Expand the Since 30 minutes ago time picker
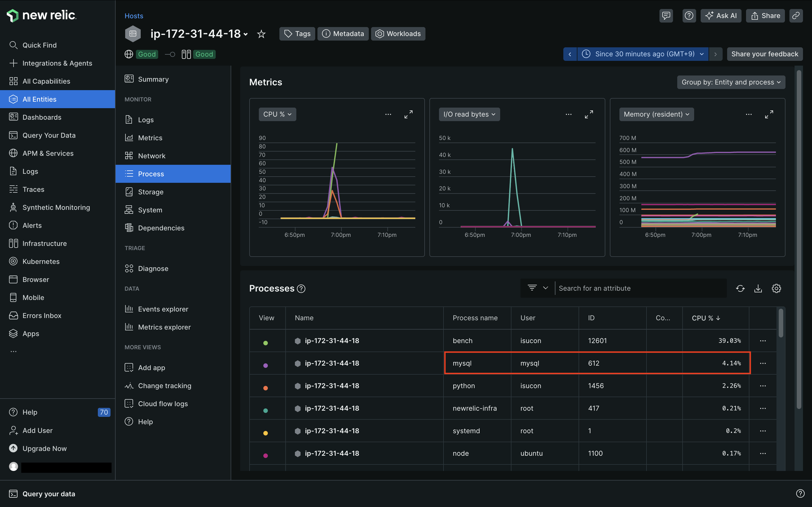Image resolution: width=812 pixels, height=507 pixels. 643,54
